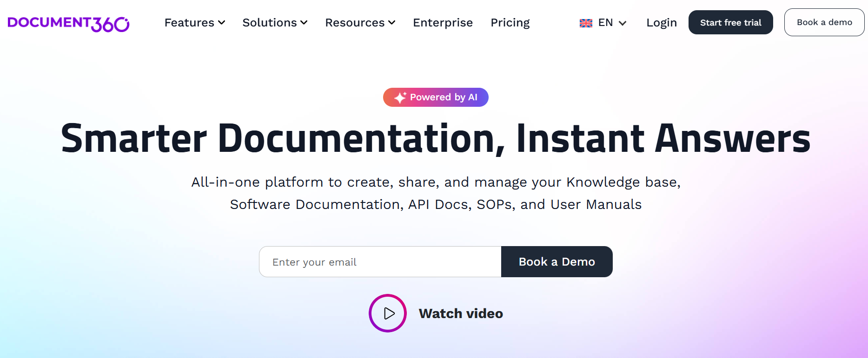Viewport: 868px width, 358px height.
Task: Expand the Solutions dropdown menu
Action: click(x=275, y=23)
